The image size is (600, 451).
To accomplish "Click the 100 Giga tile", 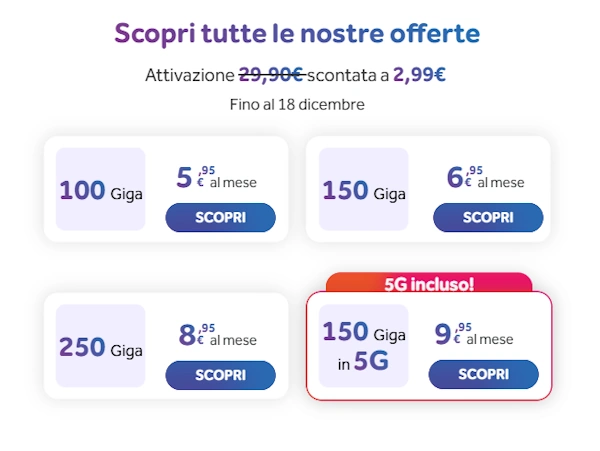I will (x=101, y=189).
